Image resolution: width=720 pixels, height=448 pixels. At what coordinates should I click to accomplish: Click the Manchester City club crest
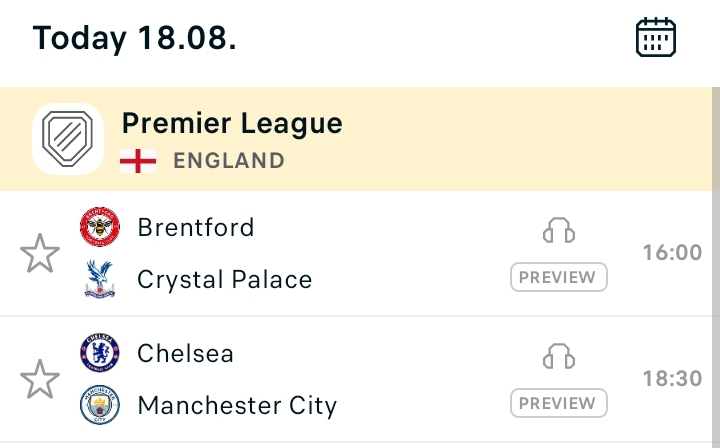(x=99, y=405)
